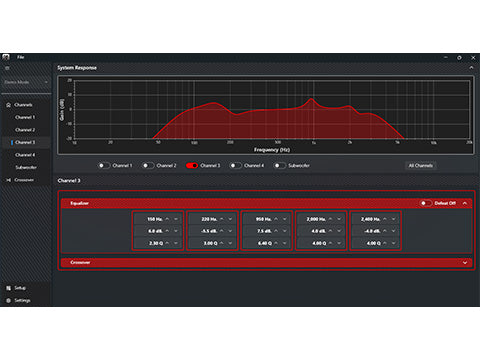Viewport: 480px width, 360px height.
Task: Decrease the 150 Hz frequency with down arrow
Action: click(176, 219)
